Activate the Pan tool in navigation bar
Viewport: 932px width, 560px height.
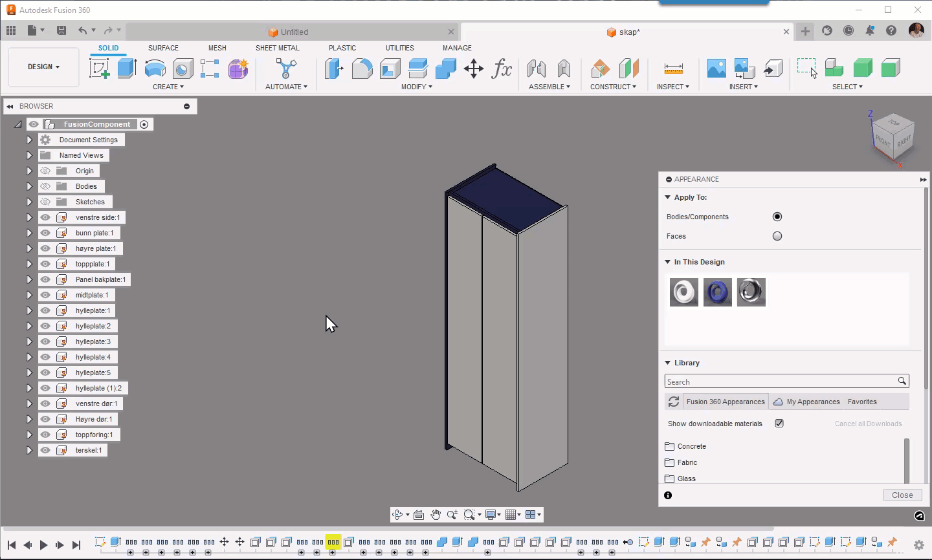(x=435, y=514)
